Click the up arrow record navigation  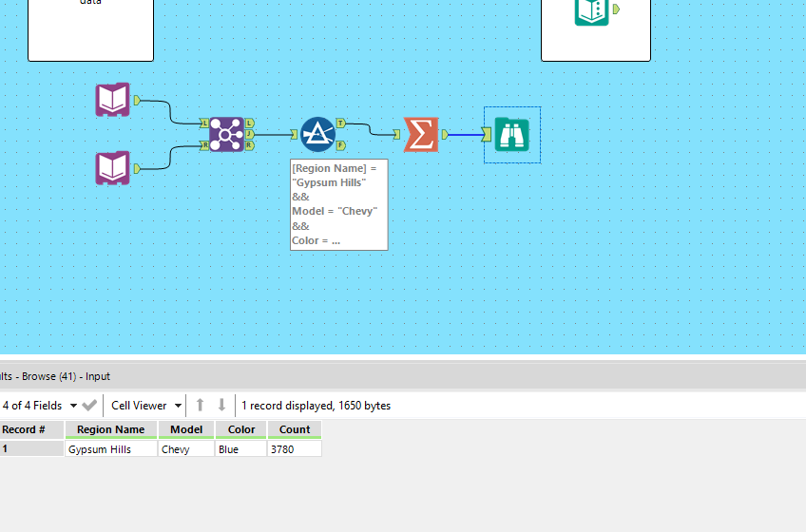(x=200, y=406)
